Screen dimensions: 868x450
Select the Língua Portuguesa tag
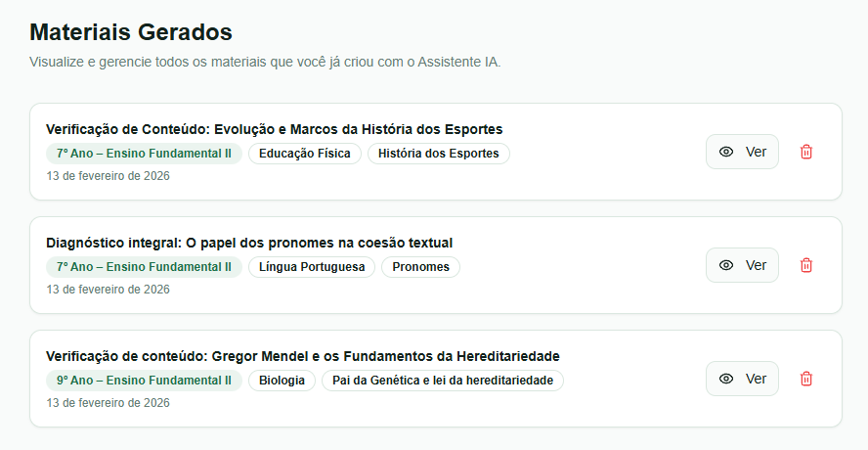(312, 267)
